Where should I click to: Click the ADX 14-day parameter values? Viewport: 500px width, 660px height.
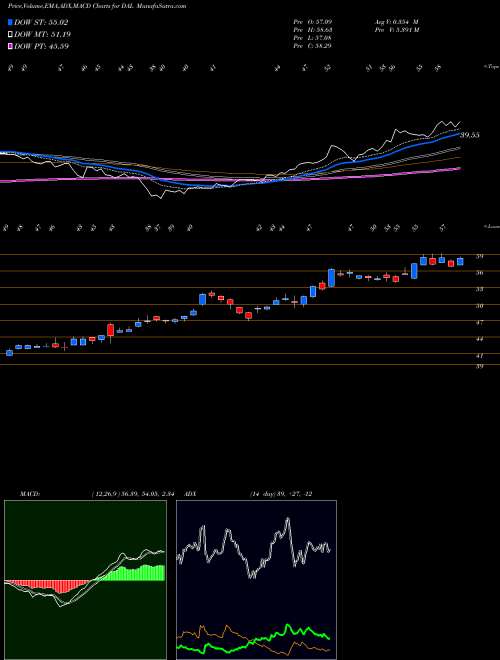(x=281, y=493)
